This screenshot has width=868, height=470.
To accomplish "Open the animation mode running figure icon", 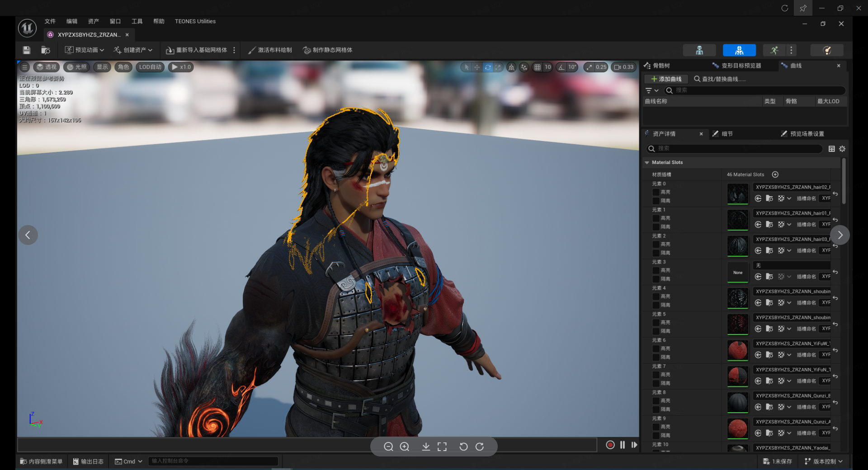I will coord(774,50).
